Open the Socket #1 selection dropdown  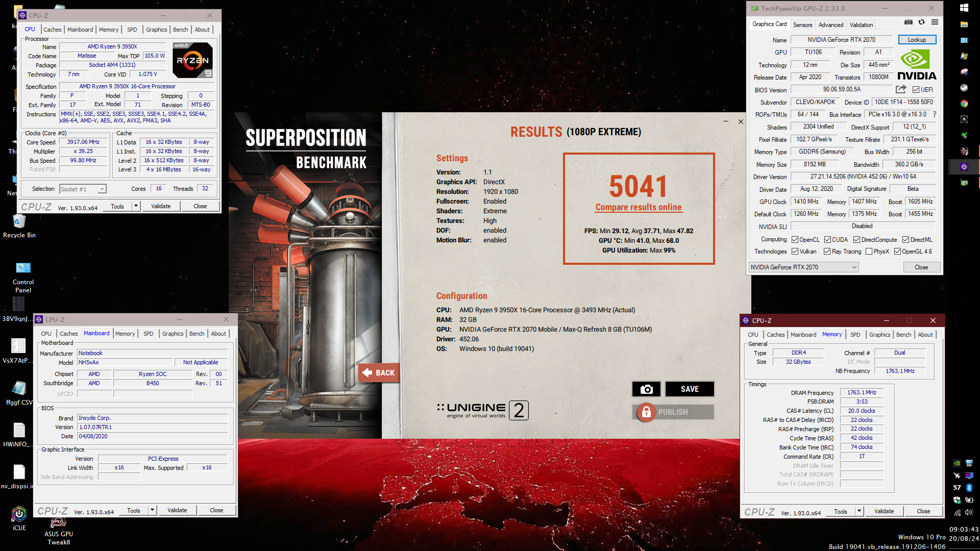pyautogui.click(x=83, y=189)
